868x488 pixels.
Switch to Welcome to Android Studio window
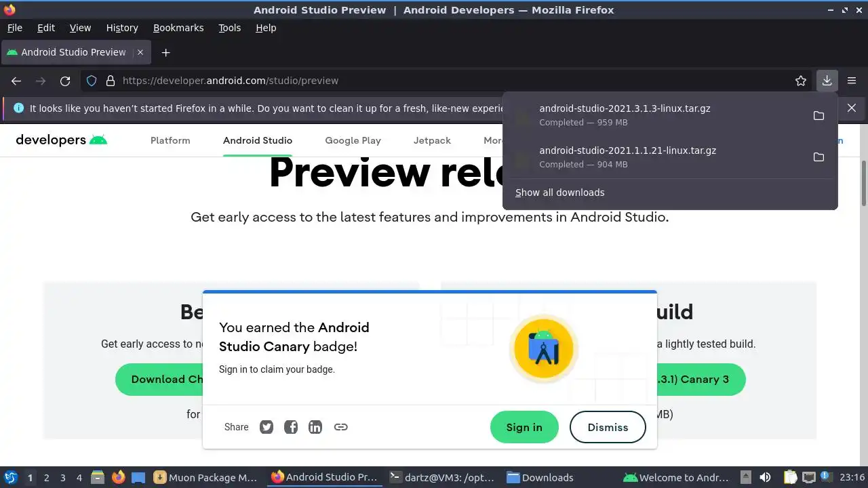tap(677, 478)
